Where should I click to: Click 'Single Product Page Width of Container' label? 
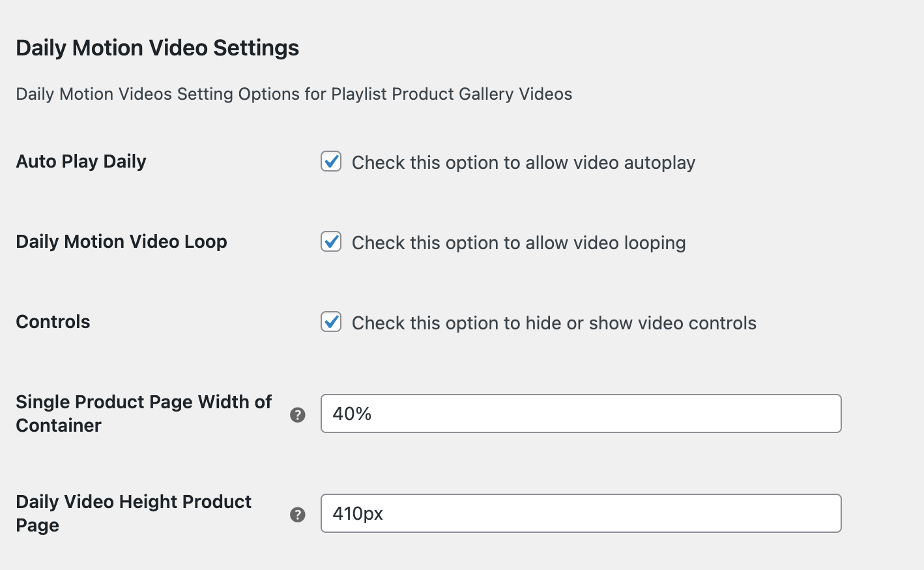coord(143,413)
